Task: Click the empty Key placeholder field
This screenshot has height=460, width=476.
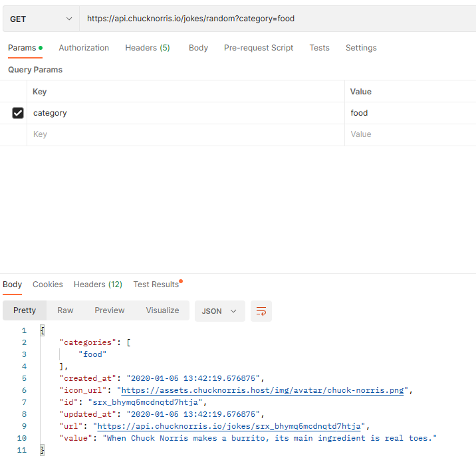Action: (x=185, y=134)
